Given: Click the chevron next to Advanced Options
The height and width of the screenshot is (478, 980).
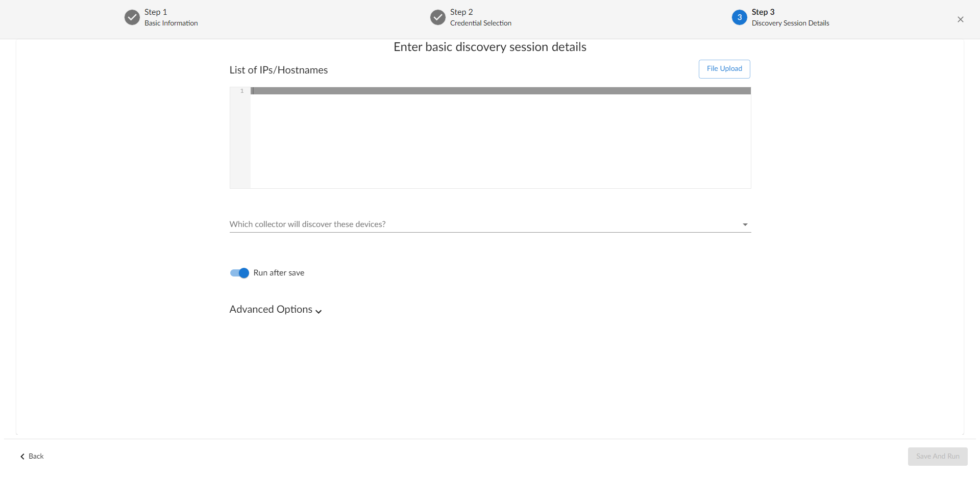Looking at the screenshot, I should [x=318, y=311].
